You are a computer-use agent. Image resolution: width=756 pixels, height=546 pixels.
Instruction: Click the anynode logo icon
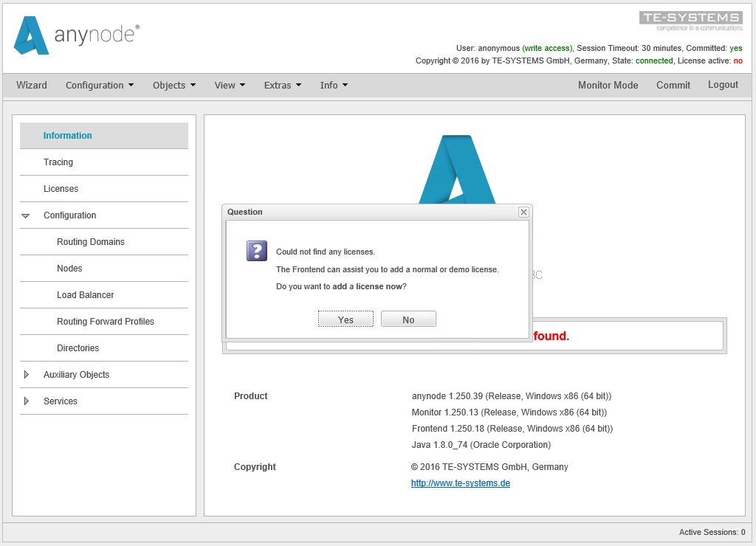[31, 35]
